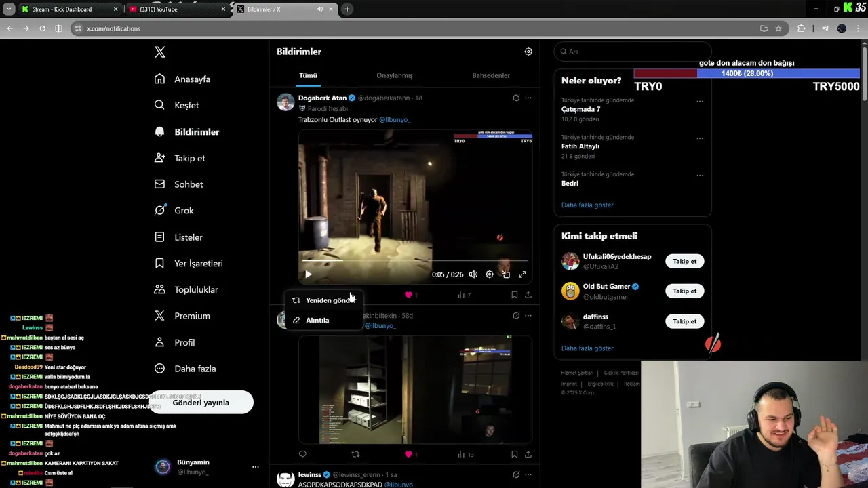Play the Outlast video in Doğaberk's post
Image resolution: width=868 pixels, height=488 pixels.
tap(308, 274)
